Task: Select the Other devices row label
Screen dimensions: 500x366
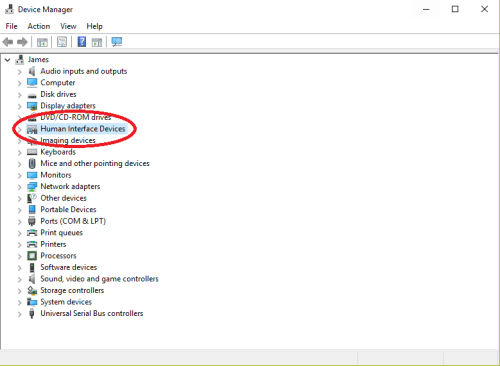Action: tap(63, 198)
